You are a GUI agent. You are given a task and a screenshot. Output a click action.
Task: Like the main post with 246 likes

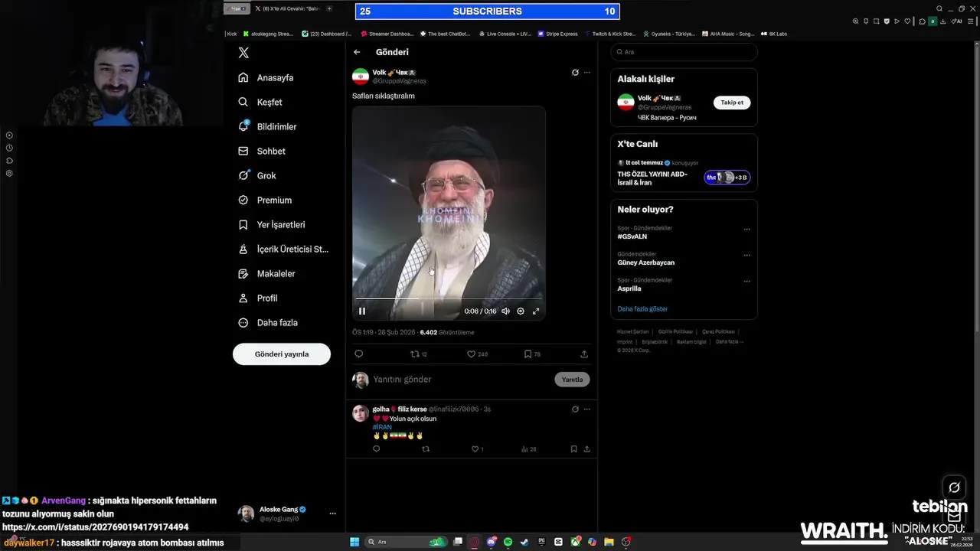(x=477, y=354)
